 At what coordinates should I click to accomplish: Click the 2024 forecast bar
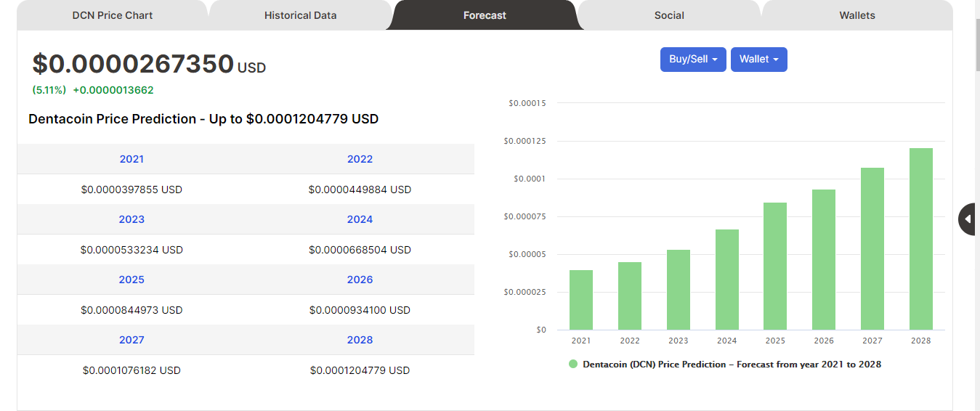point(727,280)
